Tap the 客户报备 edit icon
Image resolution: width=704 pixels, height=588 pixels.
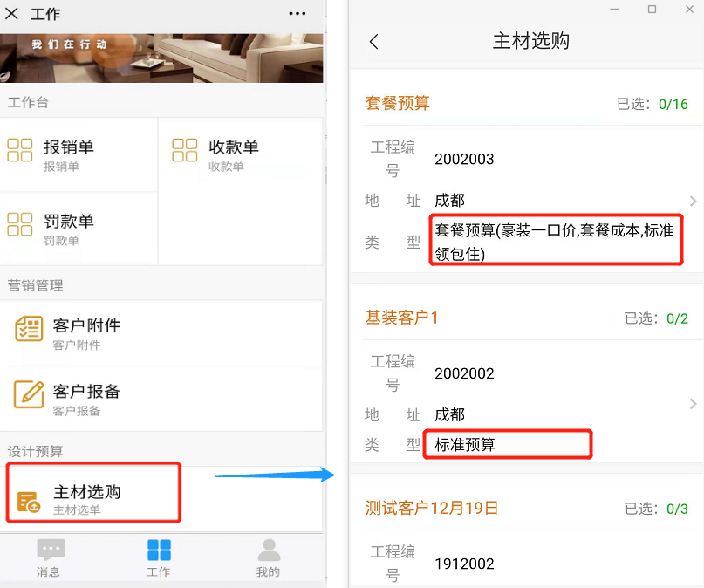(x=29, y=394)
